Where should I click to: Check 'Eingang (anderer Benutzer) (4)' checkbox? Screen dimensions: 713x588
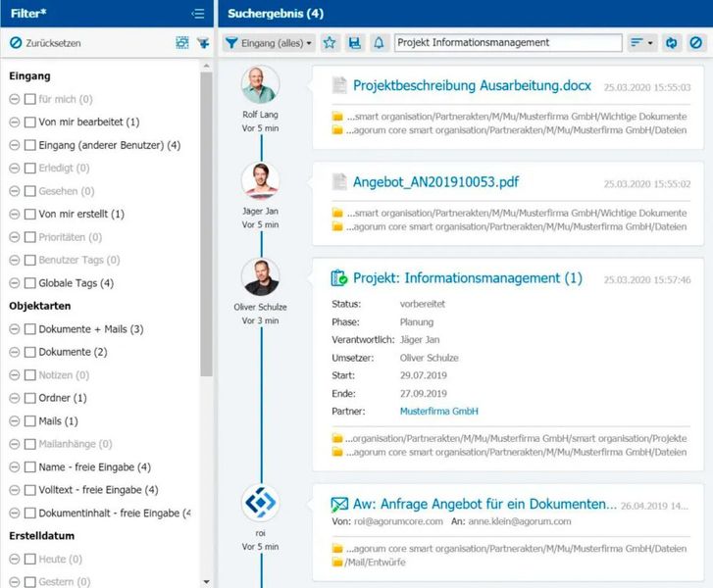coord(30,145)
